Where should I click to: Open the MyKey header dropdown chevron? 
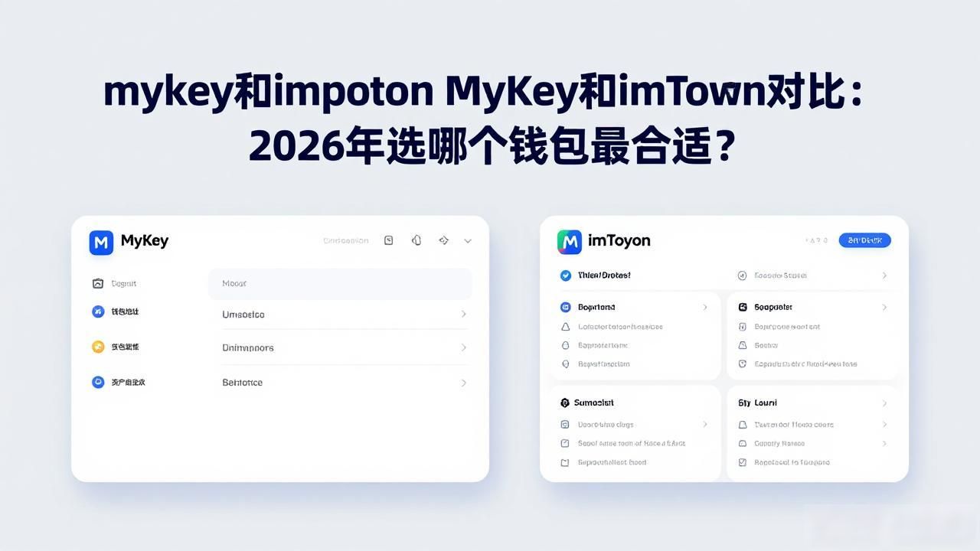click(x=468, y=241)
